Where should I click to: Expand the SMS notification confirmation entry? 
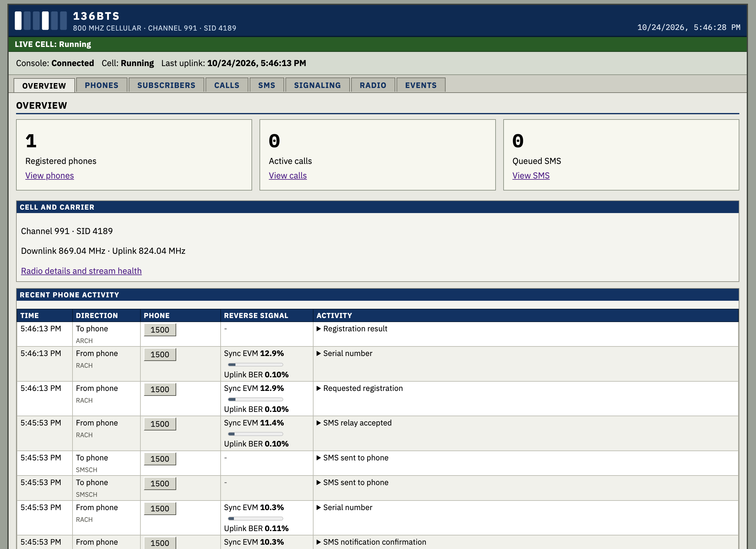(x=371, y=542)
